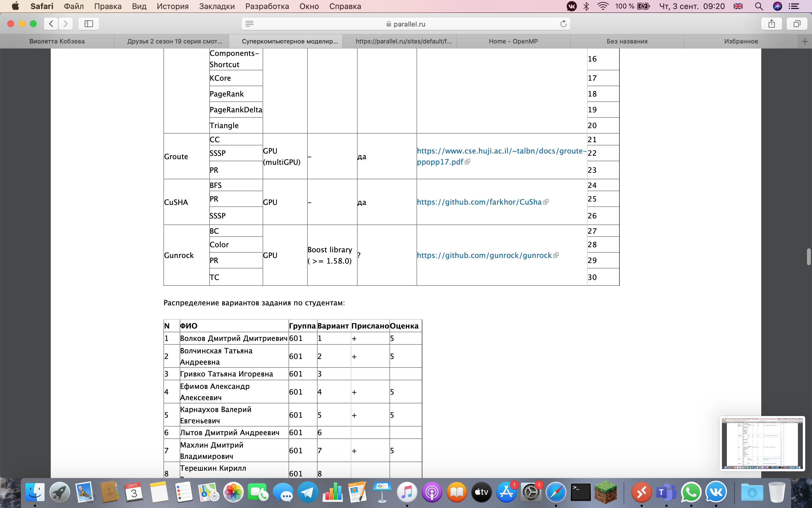Click the parallel.ru address field

[x=406, y=23]
